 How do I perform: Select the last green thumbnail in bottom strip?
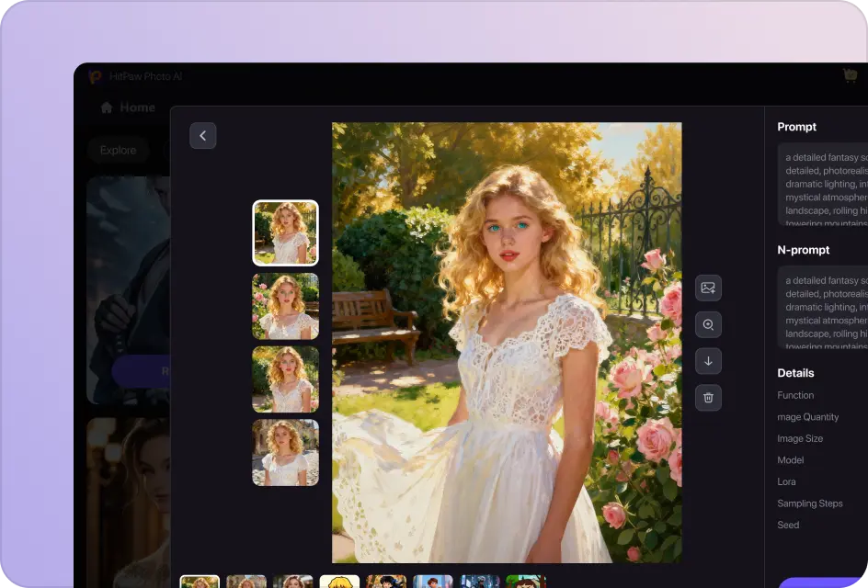(x=526, y=582)
